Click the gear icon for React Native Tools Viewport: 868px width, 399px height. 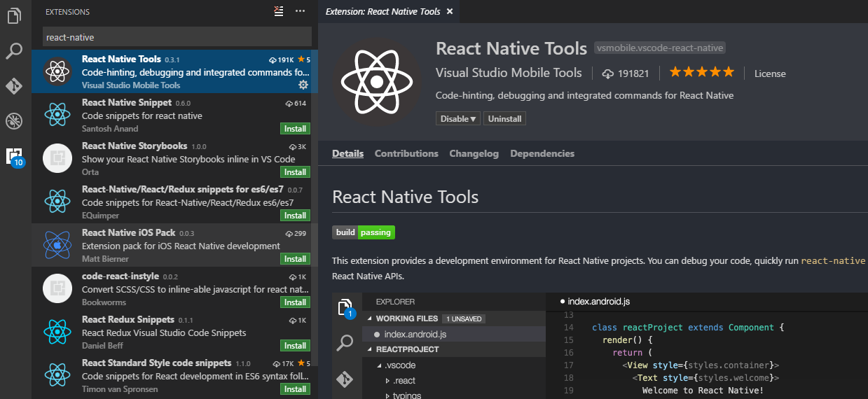pos(303,85)
